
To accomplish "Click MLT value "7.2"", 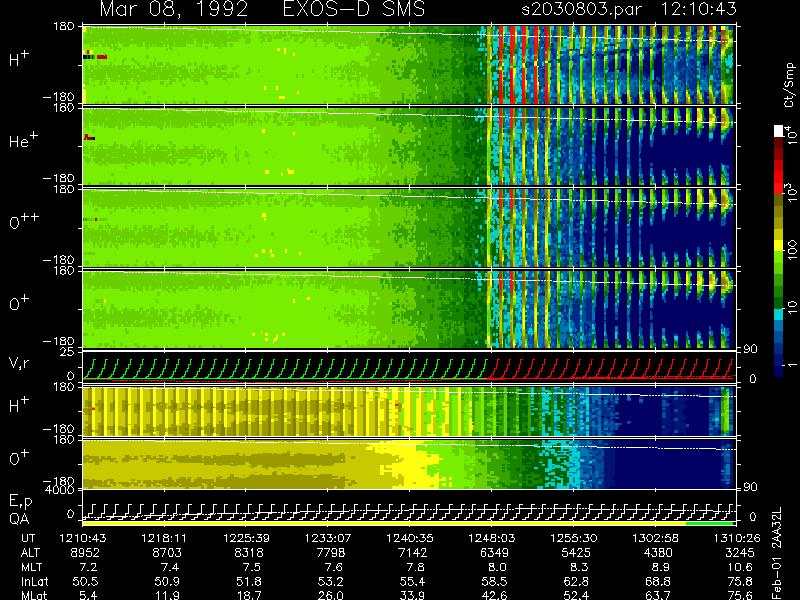I will (89, 567).
